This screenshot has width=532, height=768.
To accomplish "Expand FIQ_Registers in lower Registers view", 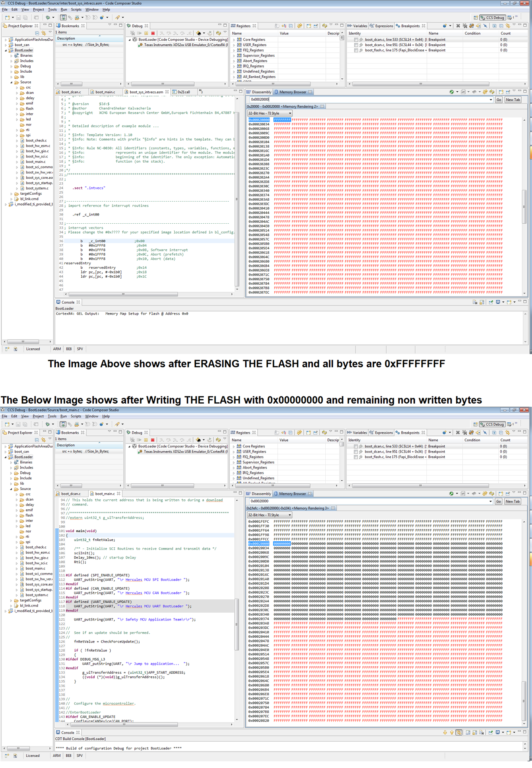I will (234, 457).
